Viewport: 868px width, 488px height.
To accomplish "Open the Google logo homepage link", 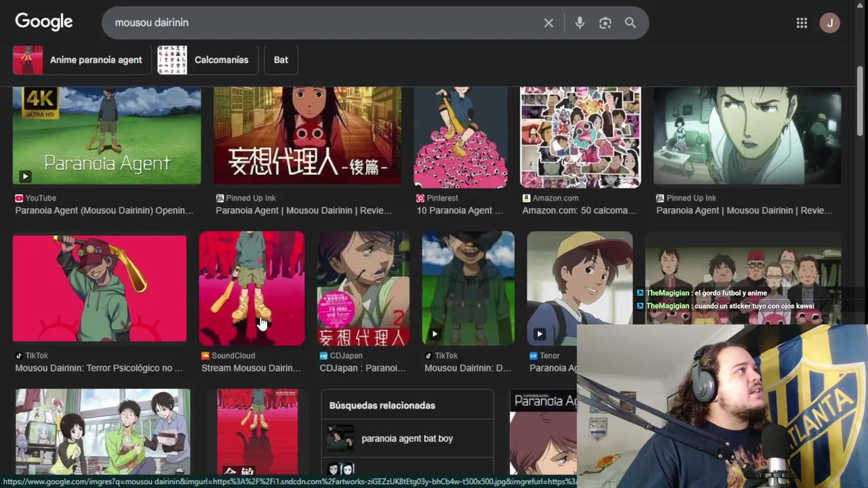I will tap(44, 22).
